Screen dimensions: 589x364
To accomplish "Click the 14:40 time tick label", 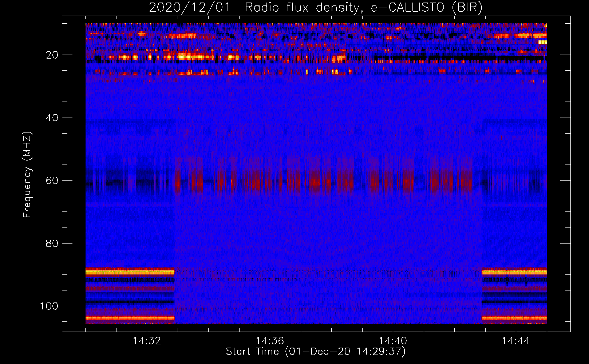I will coord(393,341).
